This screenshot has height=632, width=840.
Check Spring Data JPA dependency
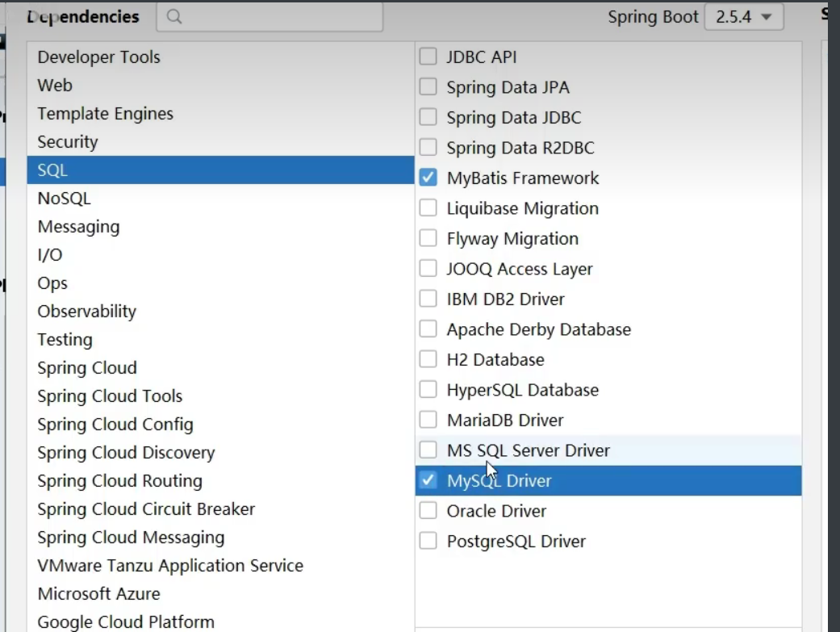coord(428,87)
